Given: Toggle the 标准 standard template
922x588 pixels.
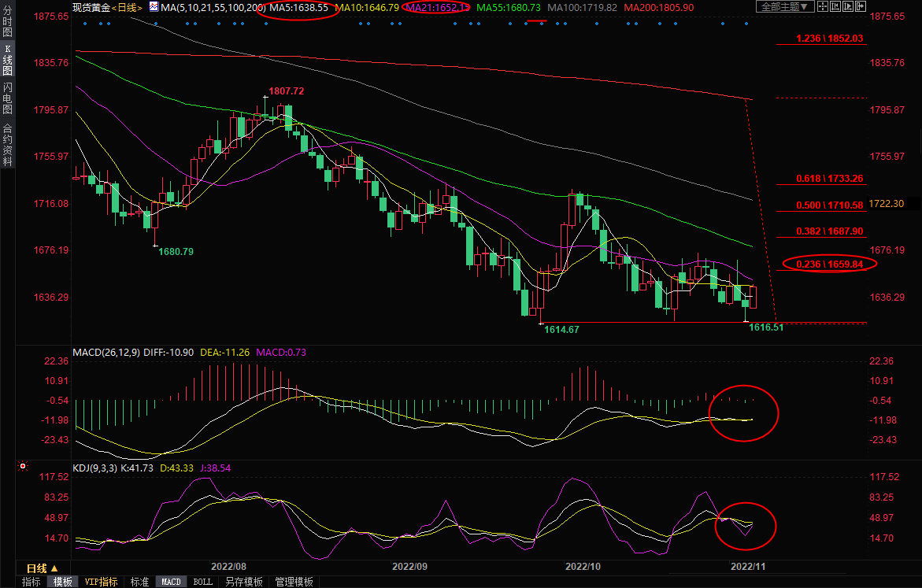Looking at the screenshot, I should [x=139, y=582].
